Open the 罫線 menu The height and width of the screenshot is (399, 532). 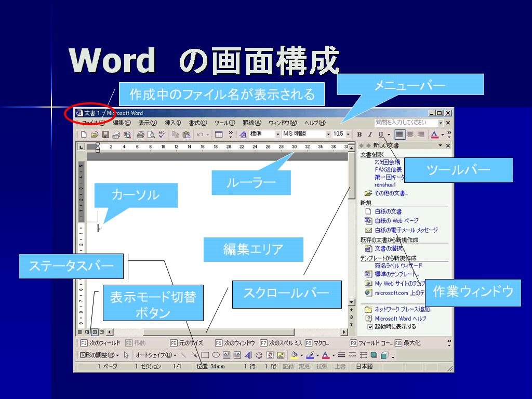252,123
